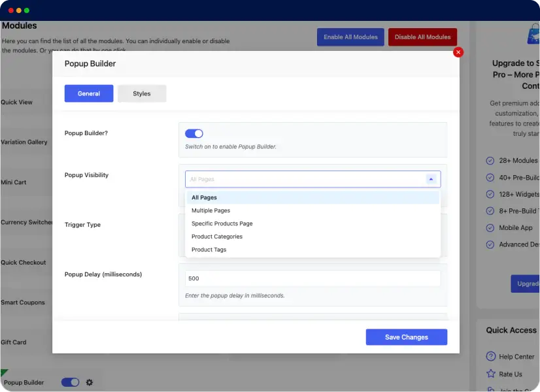
Task: Click the Help Center question mark icon
Action: click(x=491, y=357)
